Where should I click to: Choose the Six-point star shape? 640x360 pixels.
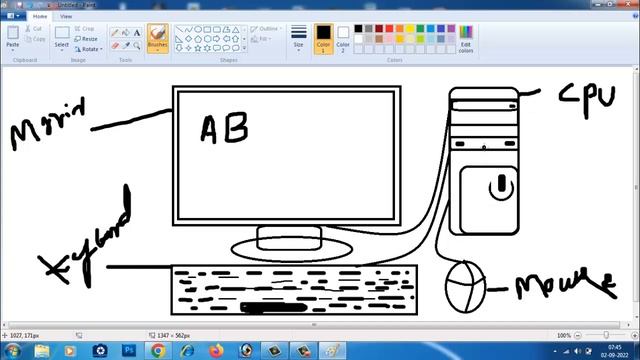tap(207, 48)
